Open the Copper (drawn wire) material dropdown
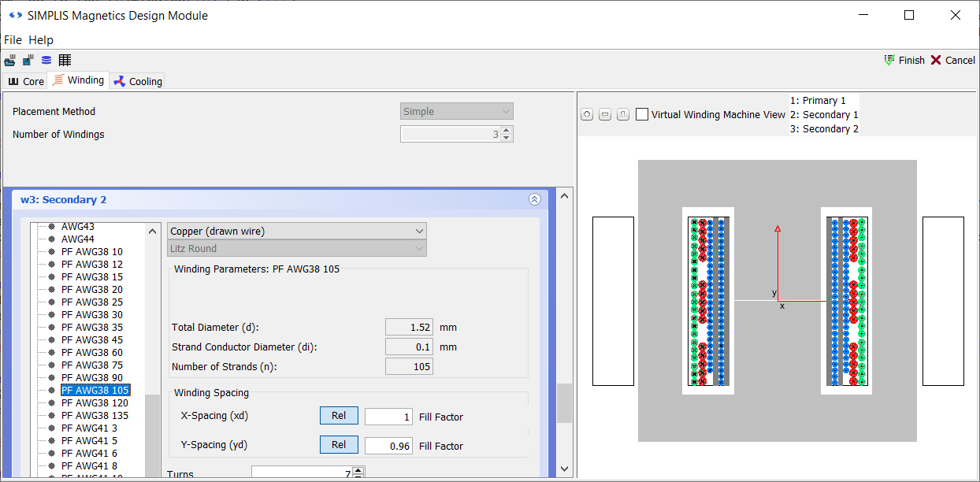Viewport: 980px width, 482px height. click(x=297, y=231)
